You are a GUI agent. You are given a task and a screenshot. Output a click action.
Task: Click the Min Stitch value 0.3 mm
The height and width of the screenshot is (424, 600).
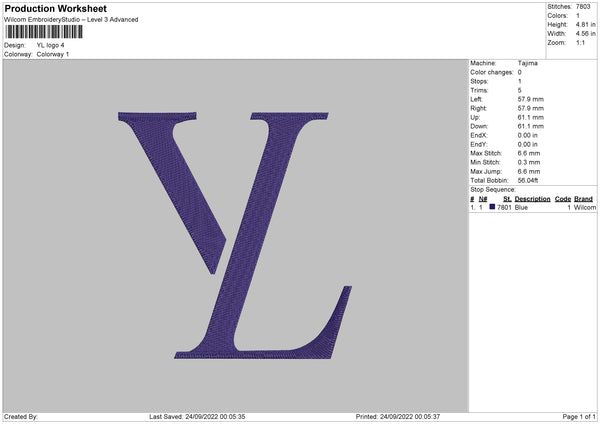(529, 162)
